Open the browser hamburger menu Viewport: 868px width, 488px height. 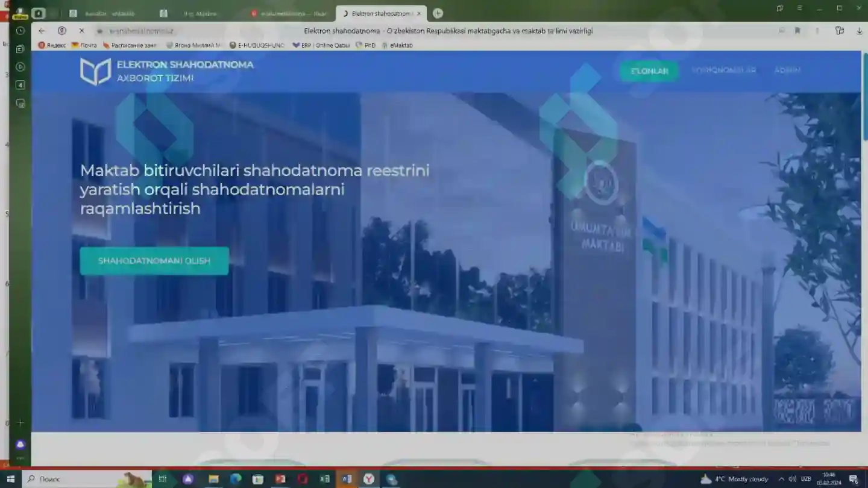pos(799,8)
